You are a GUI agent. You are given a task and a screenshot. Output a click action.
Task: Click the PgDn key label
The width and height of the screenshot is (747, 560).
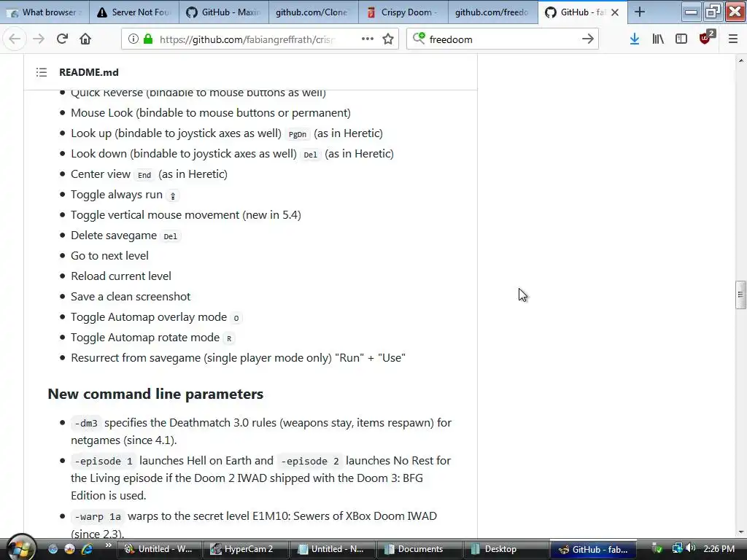(x=298, y=134)
